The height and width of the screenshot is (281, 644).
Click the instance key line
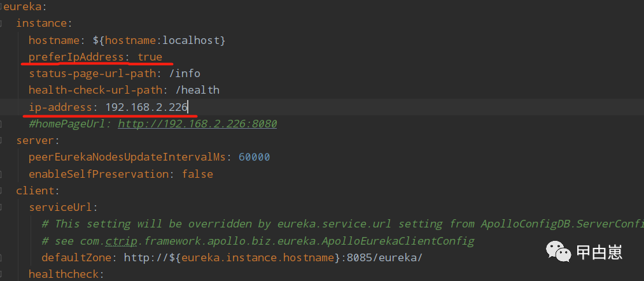point(41,24)
